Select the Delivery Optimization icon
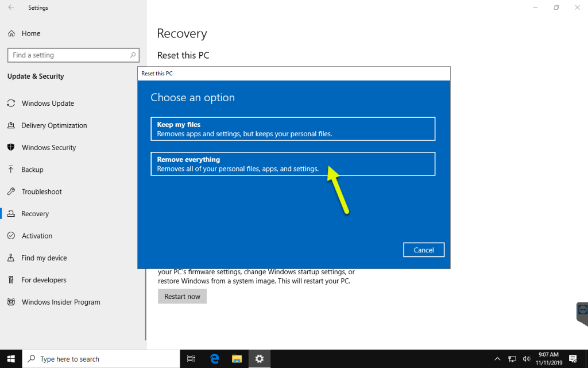The height and width of the screenshot is (368, 588). coord(11,125)
